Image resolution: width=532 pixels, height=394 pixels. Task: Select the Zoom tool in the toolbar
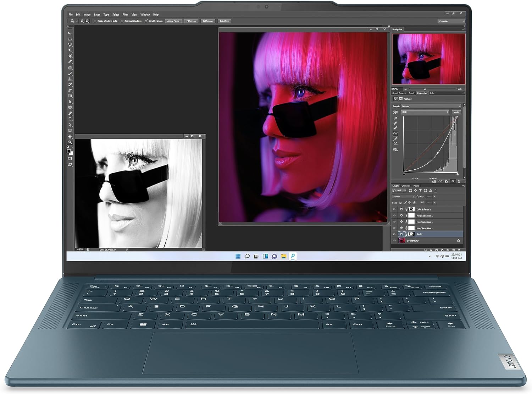(x=70, y=142)
